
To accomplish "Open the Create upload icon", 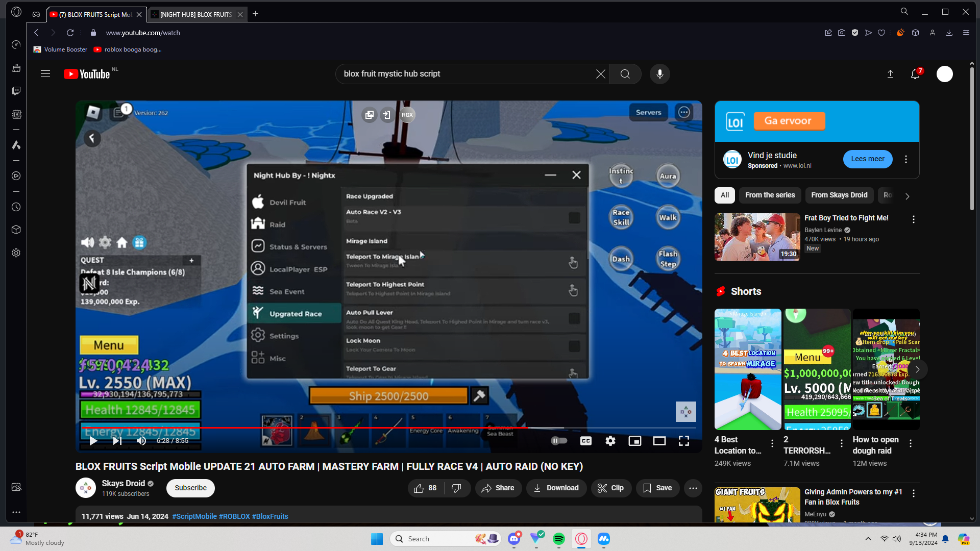I will click(x=890, y=74).
